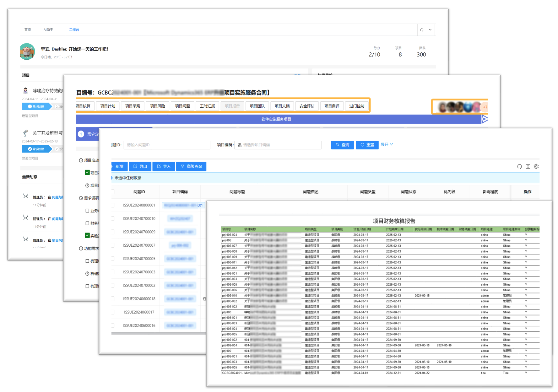Open the 项目报告 tab

[232, 106]
